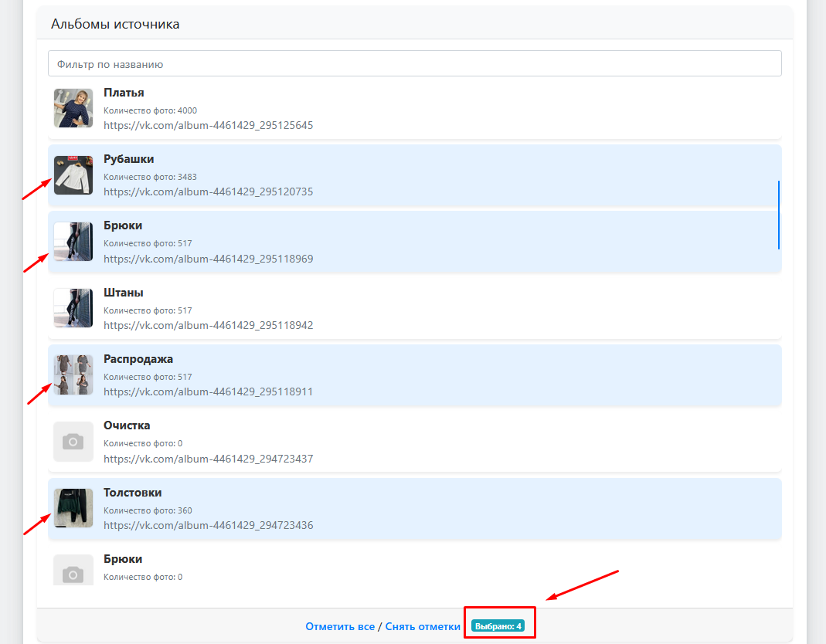Click the Платья album thumbnail
This screenshot has height=644, width=826.
click(73, 107)
